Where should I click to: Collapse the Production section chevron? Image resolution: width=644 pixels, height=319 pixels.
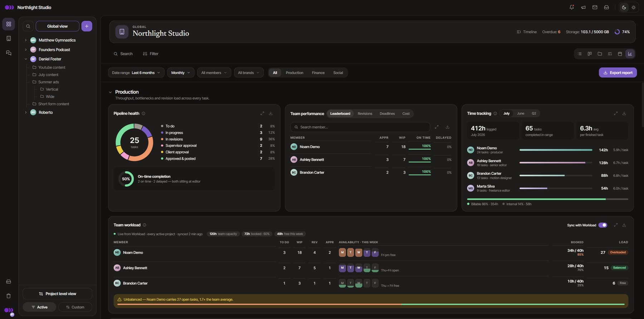point(110,92)
